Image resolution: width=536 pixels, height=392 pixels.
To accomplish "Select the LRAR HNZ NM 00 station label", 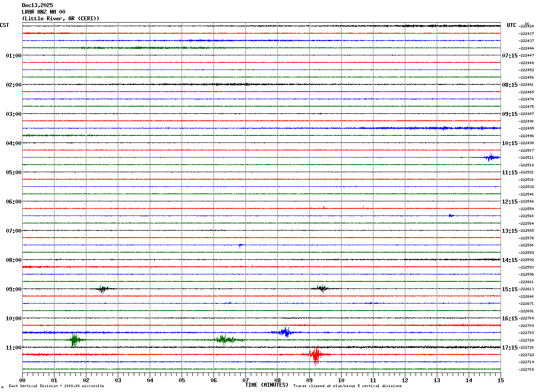I will (43, 12).
